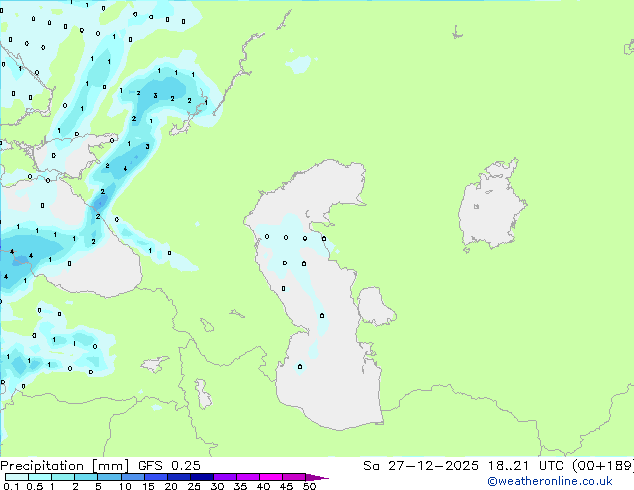Click the legend label "0.5"
Viewport: 634px width, 490px height.
point(35,486)
